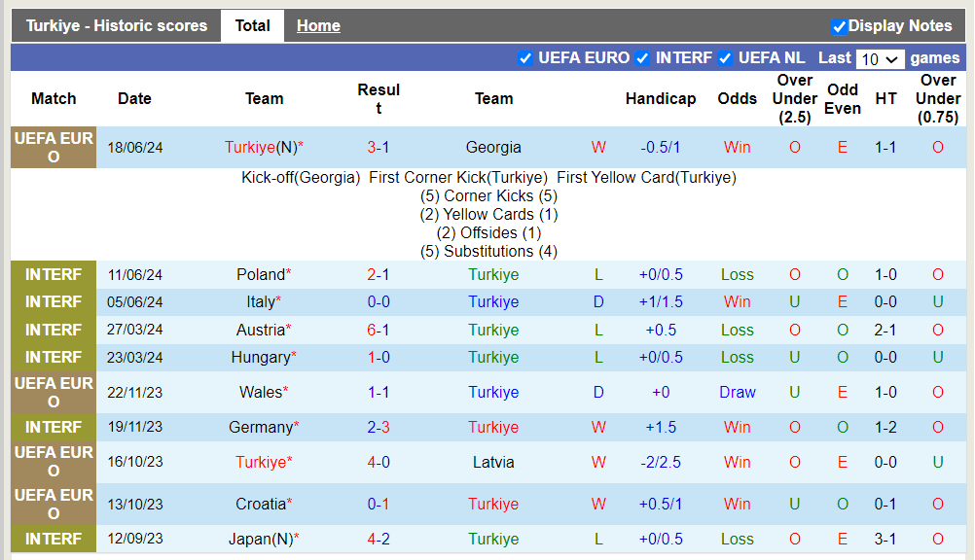The image size is (975, 560).
Task: Click the 3-1 score against Georgia
Action: [x=379, y=148]
